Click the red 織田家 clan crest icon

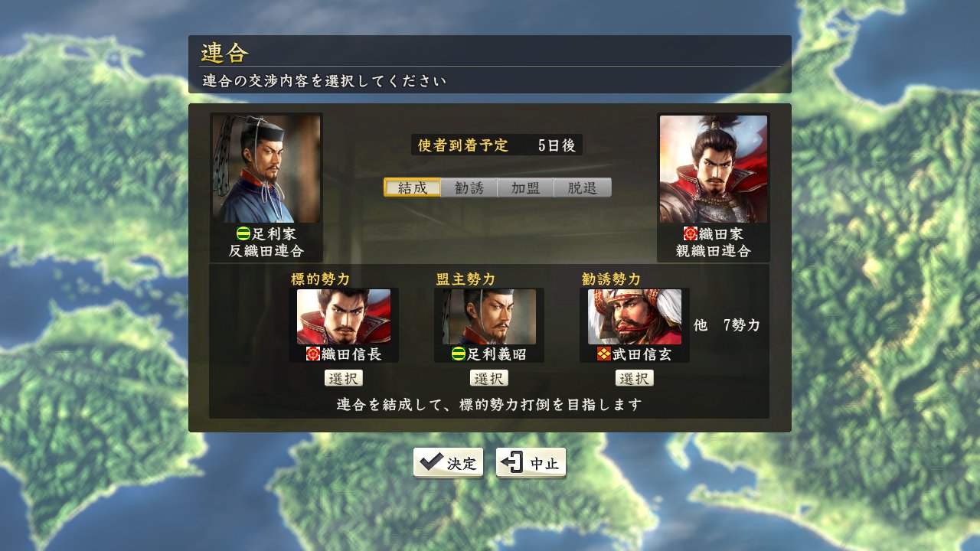[691, 234]
